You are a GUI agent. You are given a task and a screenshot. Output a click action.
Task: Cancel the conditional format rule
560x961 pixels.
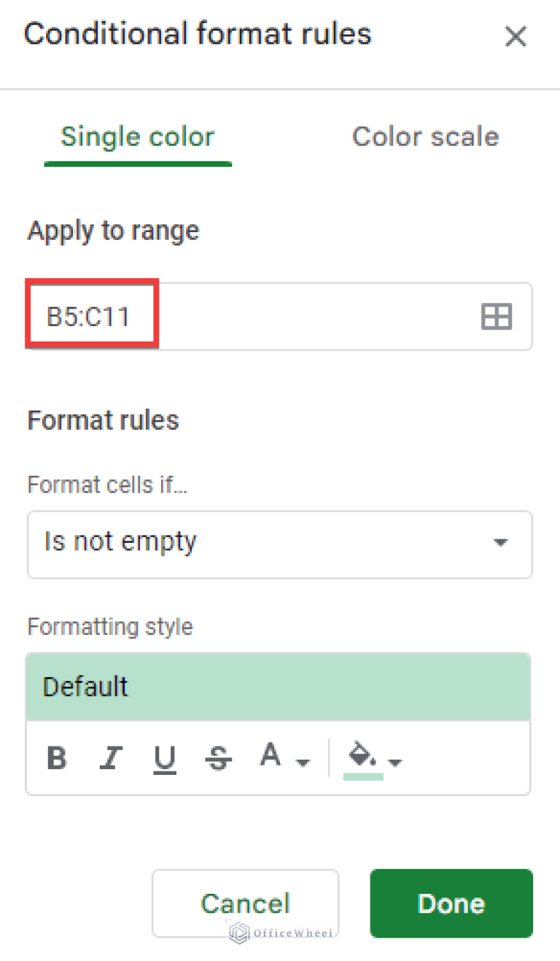click(x=245, y=903)
